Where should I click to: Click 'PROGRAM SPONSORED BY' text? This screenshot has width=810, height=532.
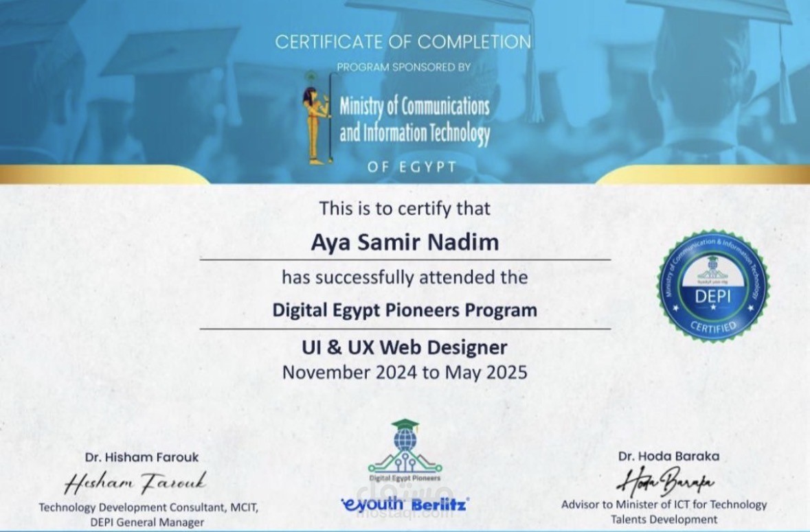(x=404, y=67)
